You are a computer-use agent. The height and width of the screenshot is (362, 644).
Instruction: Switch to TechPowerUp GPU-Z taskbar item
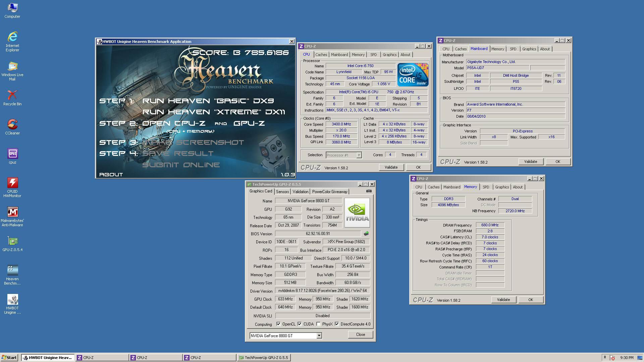point(264,358)
